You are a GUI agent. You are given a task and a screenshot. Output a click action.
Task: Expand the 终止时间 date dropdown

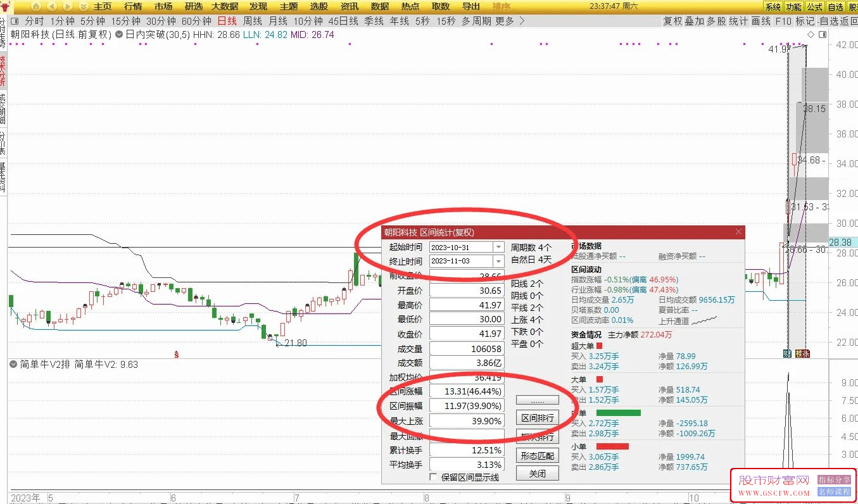point(498,261)
